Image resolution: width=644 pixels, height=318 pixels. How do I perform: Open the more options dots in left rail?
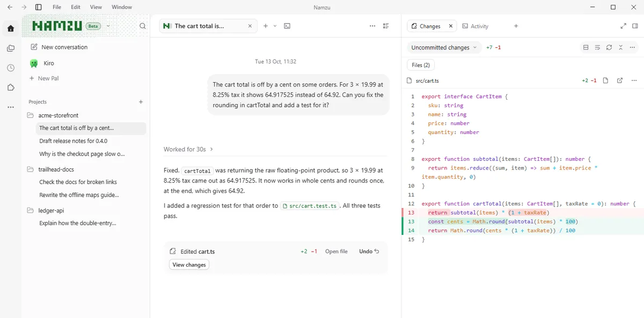(11, 107)
